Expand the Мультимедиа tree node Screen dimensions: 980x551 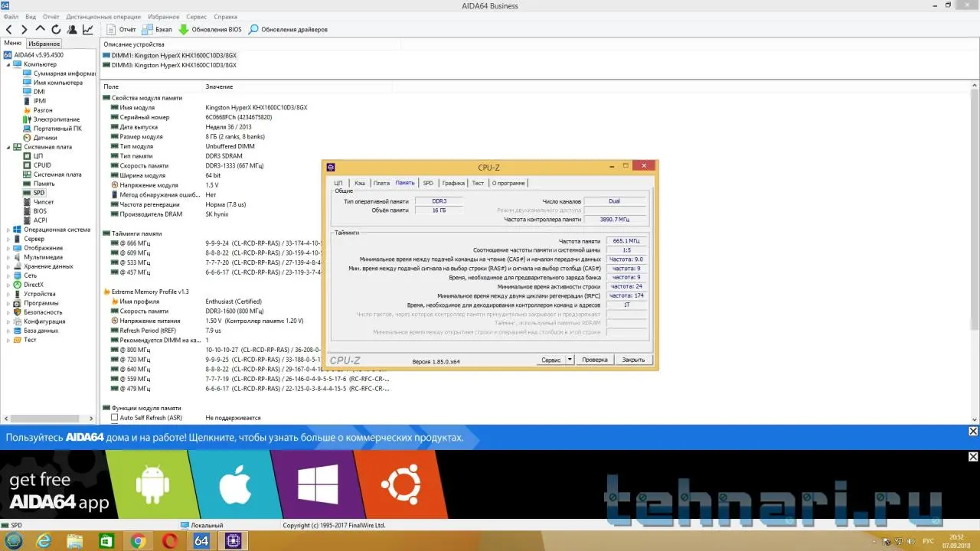tap(8, 257)
